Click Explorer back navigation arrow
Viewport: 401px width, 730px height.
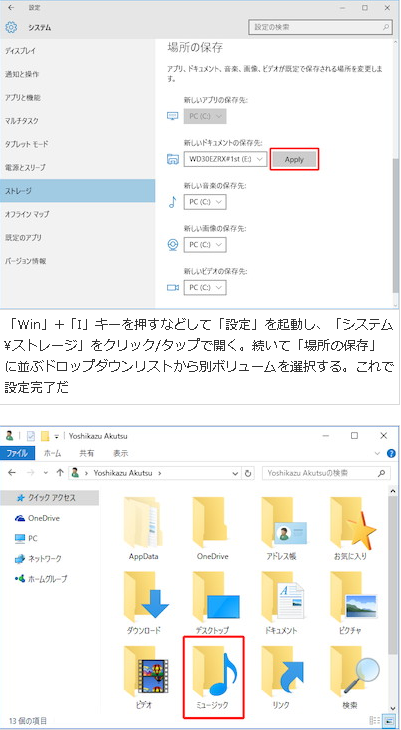[12, 473]
